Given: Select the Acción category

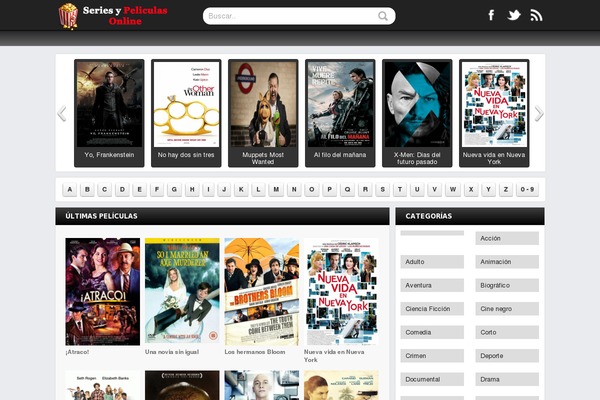Looking at the screenshot, I should click(x=507, y=238).
